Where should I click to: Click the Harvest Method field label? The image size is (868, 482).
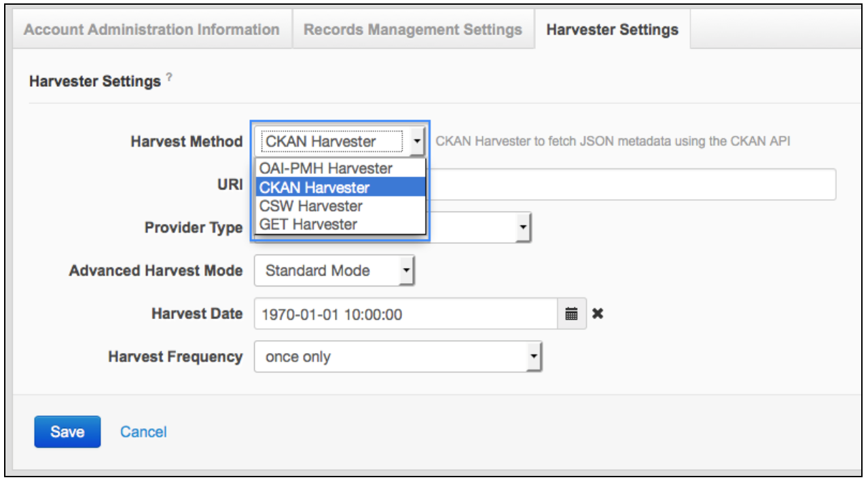click(x=186, y=142)
